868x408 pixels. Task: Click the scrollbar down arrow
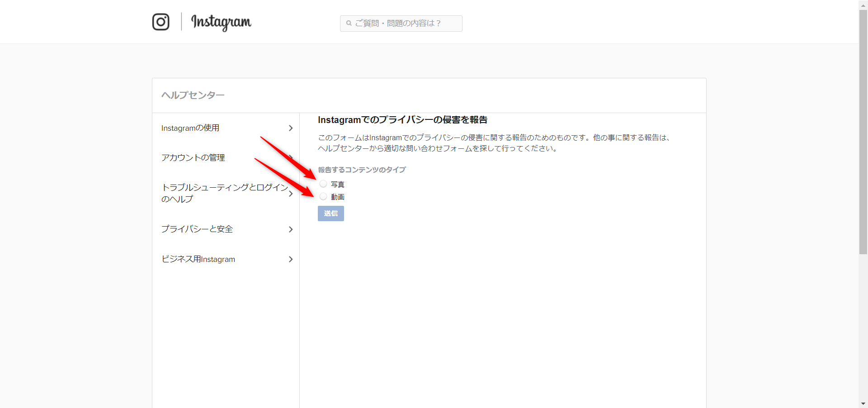pos(863,404)
